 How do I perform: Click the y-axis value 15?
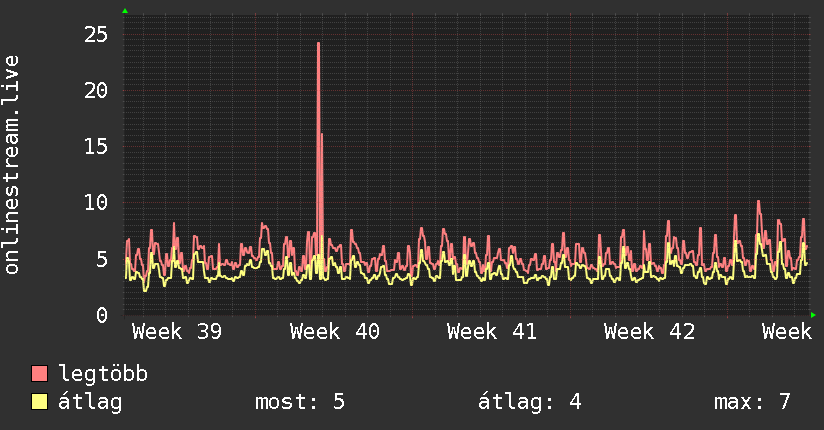click(96, 146)
